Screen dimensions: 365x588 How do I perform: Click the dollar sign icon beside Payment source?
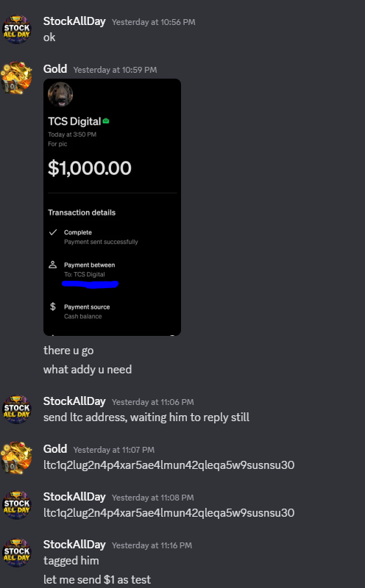point(53,306)
